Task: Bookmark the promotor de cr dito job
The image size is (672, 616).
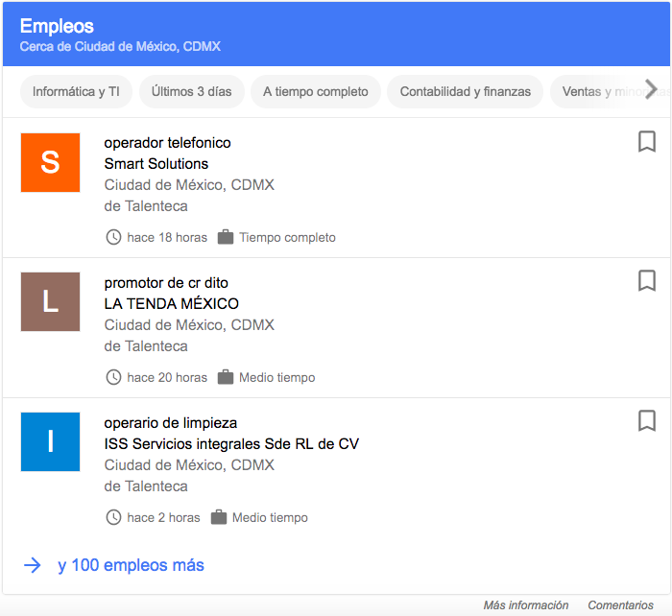Action: [647, 280]
